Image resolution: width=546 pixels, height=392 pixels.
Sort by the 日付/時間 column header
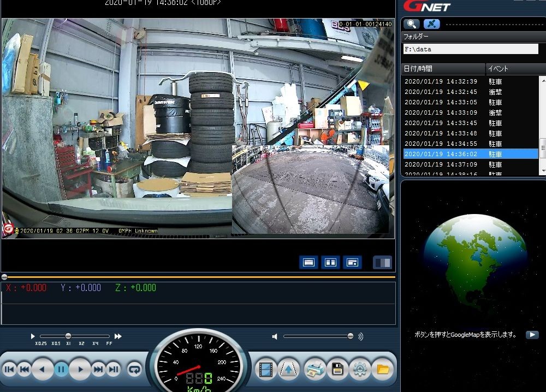[443, 69]
